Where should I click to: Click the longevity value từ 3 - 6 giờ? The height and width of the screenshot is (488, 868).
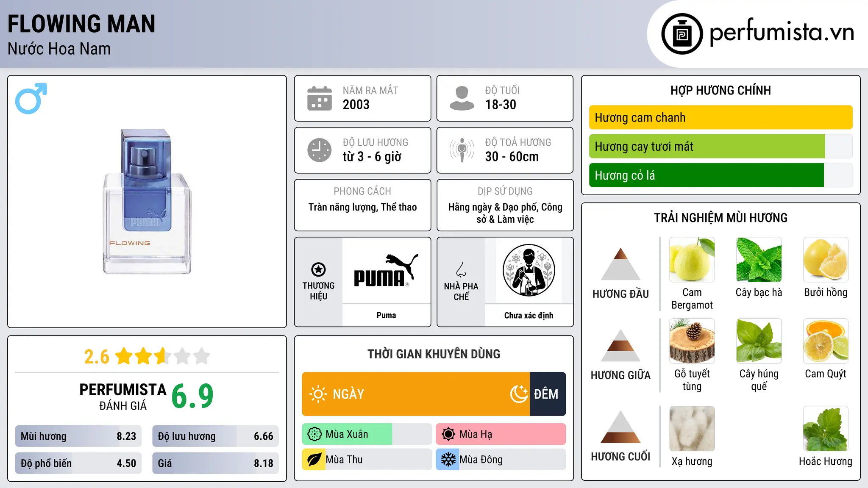tap(372, 157)
